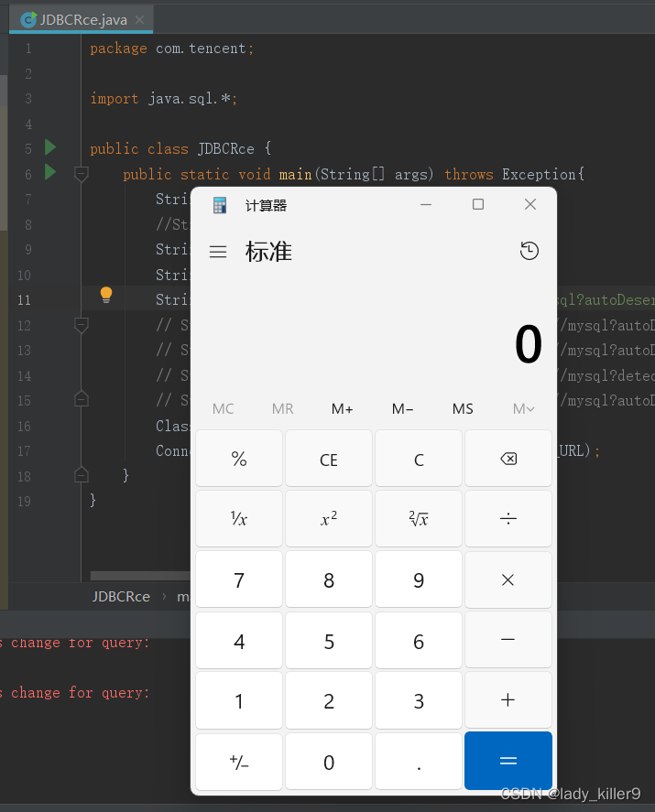
Task: Click digit 7 on calculator
Action: tap(239, 580)
